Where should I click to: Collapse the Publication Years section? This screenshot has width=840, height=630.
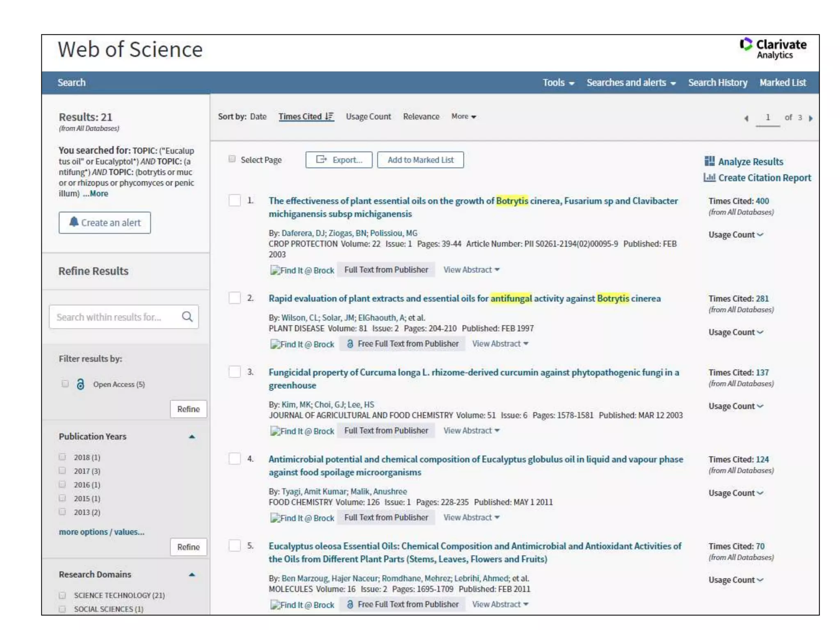pyautogui.click(x=192, y=437)
